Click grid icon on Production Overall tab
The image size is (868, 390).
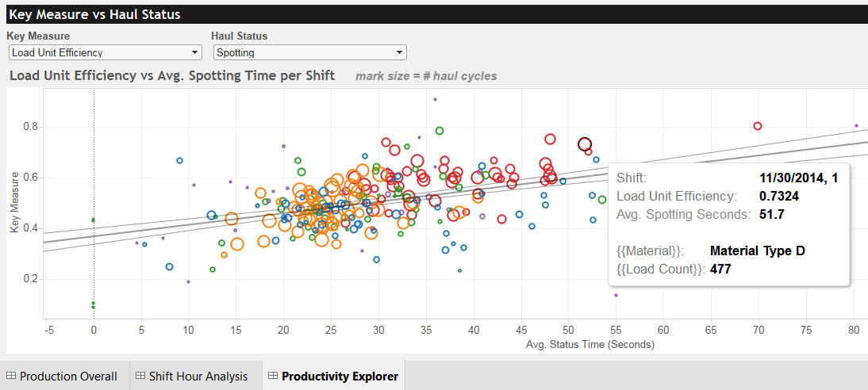(x=10, y=377)
